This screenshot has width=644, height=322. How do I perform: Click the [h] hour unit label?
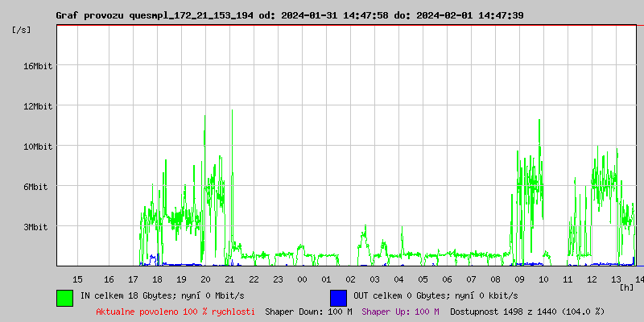click(x=625, y=287)
